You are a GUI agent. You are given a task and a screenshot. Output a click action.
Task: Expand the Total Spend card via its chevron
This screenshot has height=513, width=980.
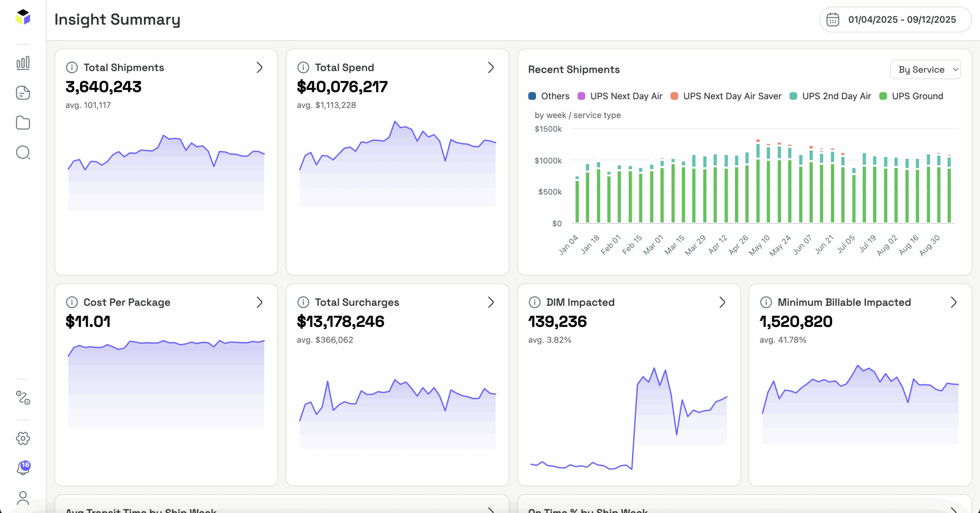(491, 67)
